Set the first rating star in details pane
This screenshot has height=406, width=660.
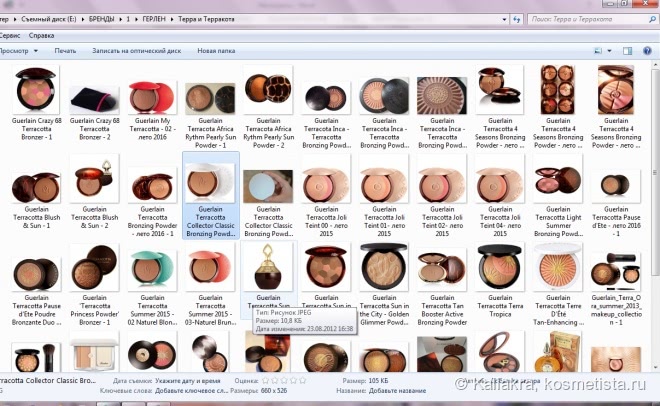pyautogui.click(x=266, y=380)
